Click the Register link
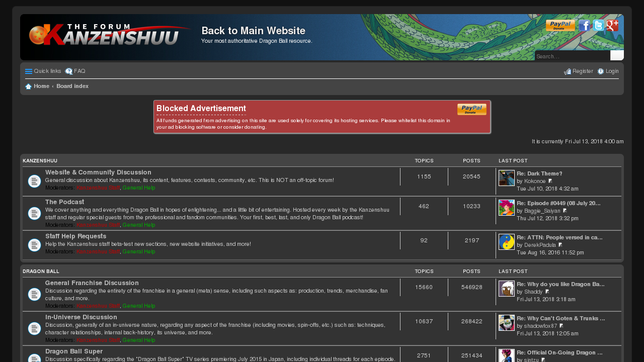 579,71
